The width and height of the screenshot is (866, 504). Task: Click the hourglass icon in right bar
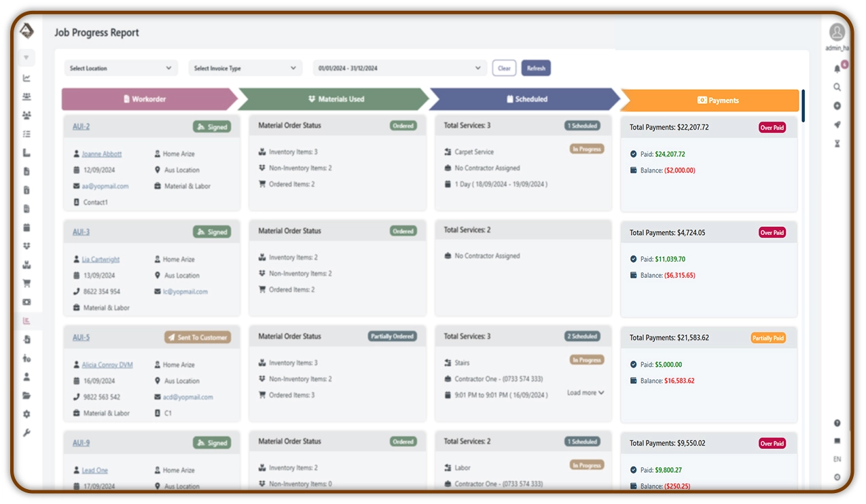(837, 143)
